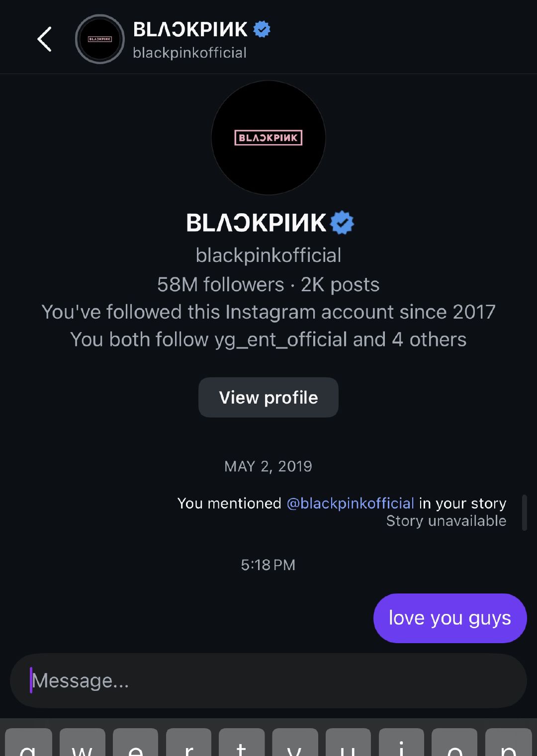This screenshot has height=756, width=537.
Task: Tap the verified badge beside large BLACKPINK name
Action: point(342,223)
